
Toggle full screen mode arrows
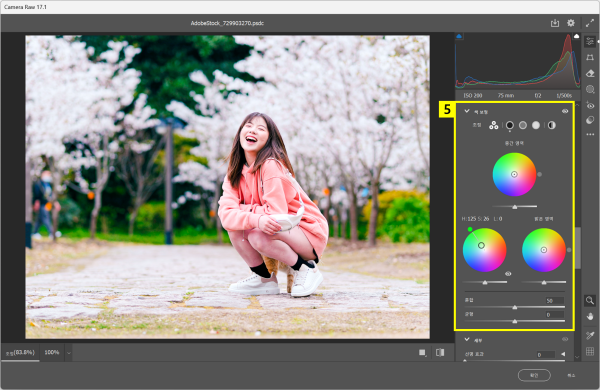pyautogui.click(x=590, y=23)
